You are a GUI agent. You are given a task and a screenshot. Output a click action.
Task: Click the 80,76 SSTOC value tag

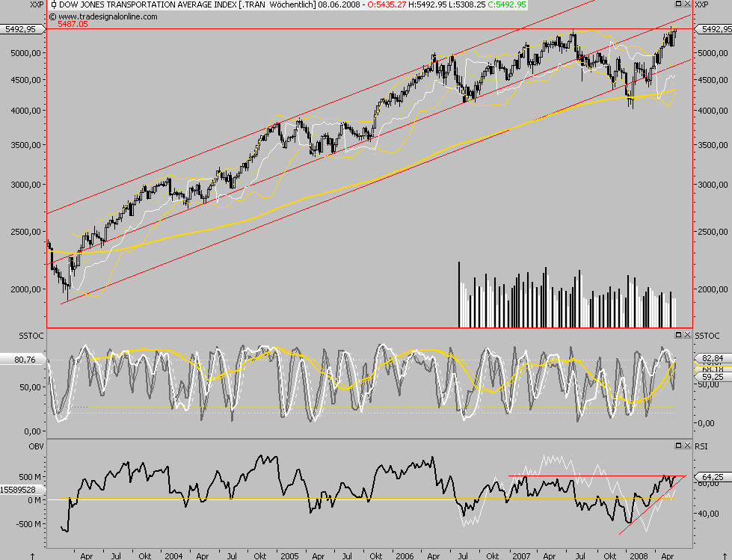click(x=23, y=360)
